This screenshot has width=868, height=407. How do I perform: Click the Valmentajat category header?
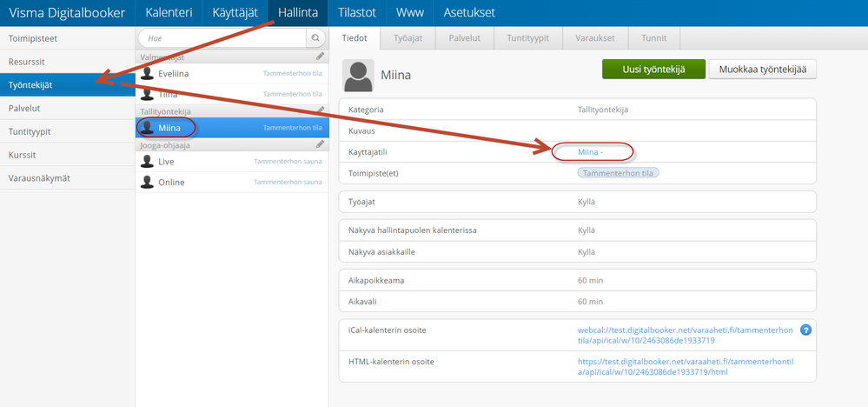click(232, 57)
